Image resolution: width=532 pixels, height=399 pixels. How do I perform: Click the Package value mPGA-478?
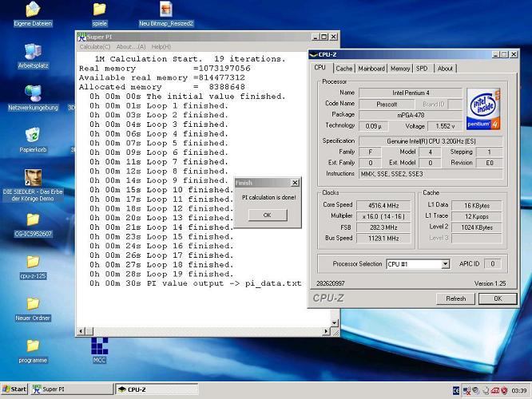point(411,115)
